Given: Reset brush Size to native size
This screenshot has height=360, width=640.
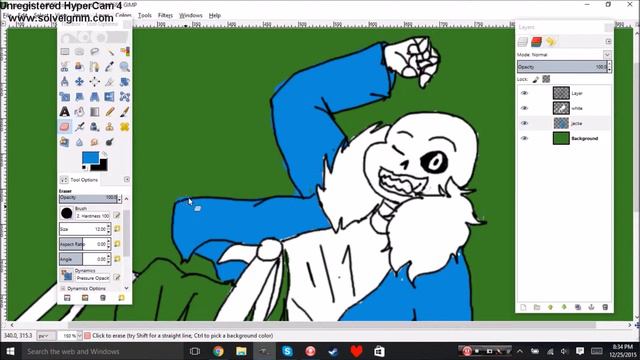Looking at the screenshot, I should pos(117,229).
